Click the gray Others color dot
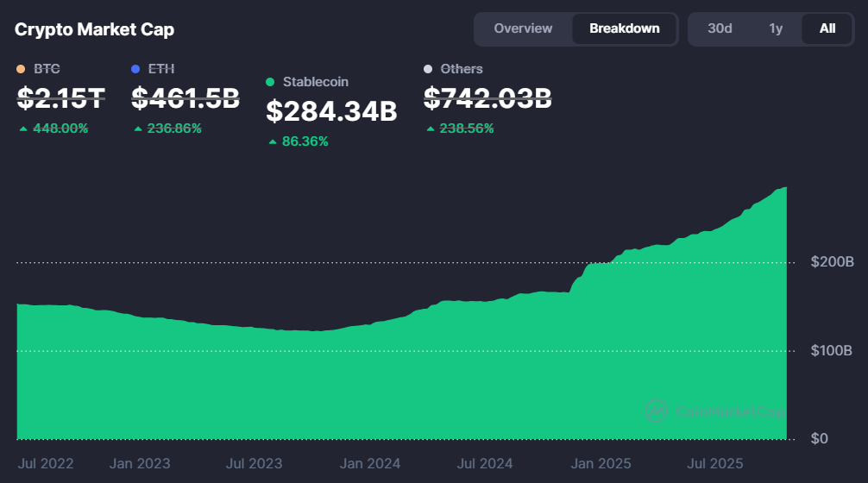 [x=428, y=69]
